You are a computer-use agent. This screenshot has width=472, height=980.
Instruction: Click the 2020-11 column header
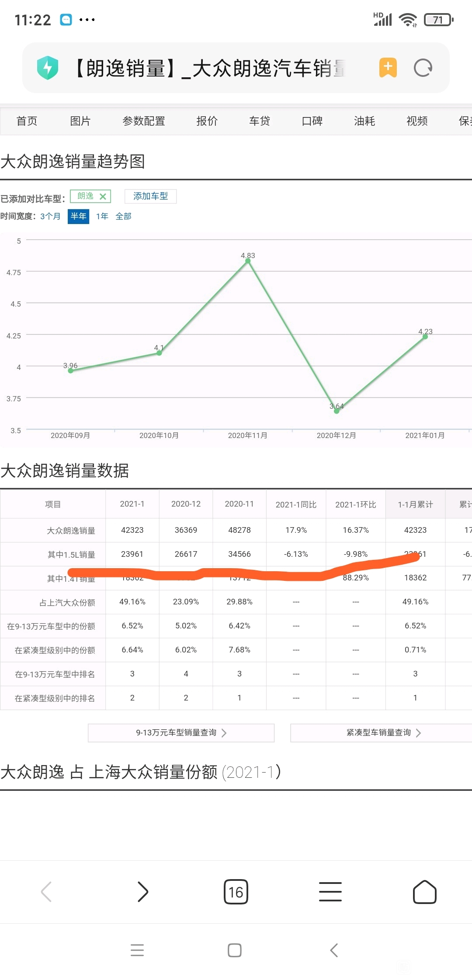[239, 504]
